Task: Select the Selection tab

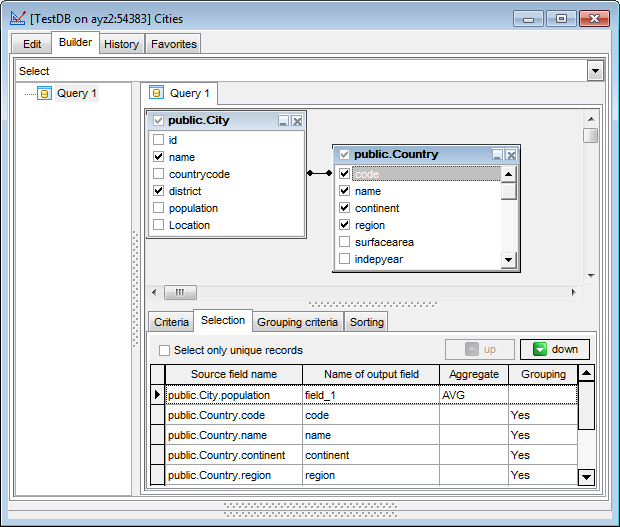Action: (x=223, y=320)
